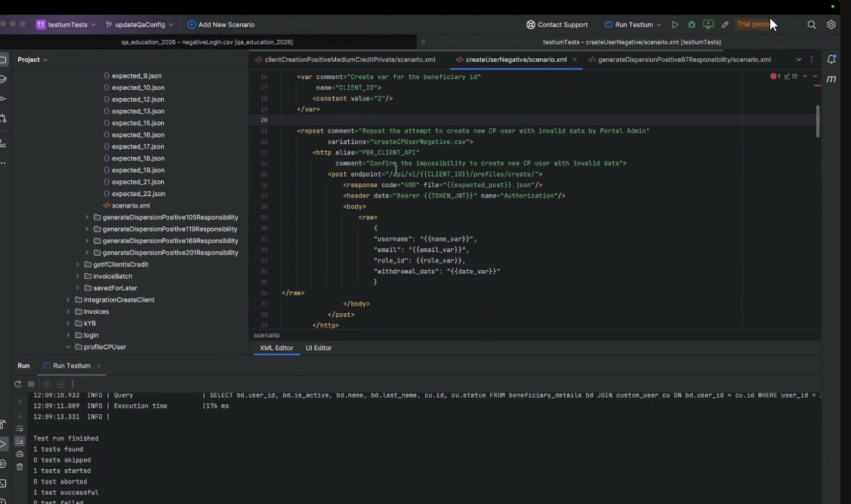Viewport: 851px width, 504px height.
Task: Click the camera icon in the Run toolbar
Action: tap(48, 384)
